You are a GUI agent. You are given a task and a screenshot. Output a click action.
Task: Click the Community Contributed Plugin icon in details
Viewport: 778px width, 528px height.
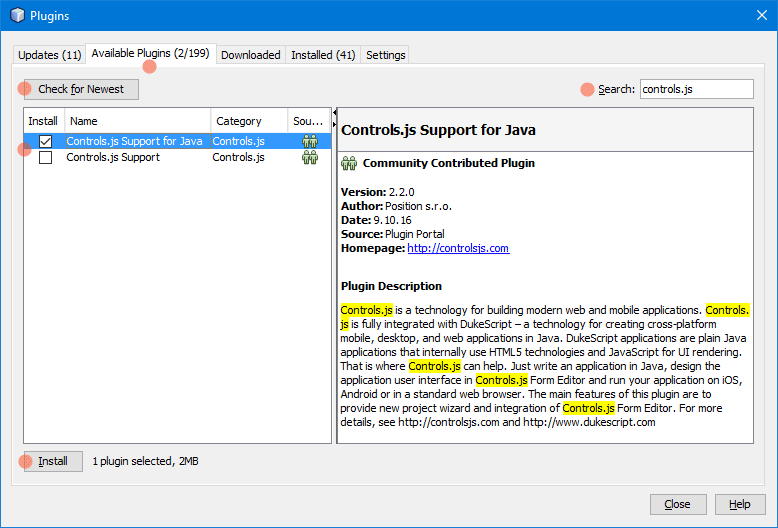(x=349, y=163)
